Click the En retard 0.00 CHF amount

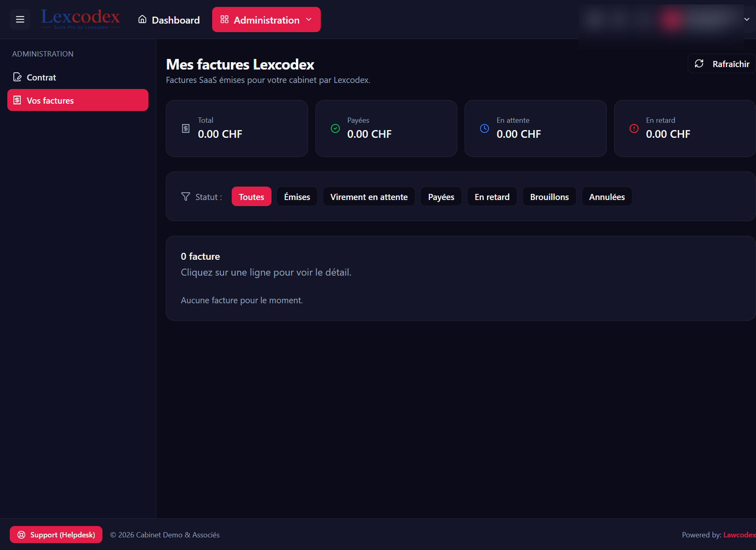point(668,134)
